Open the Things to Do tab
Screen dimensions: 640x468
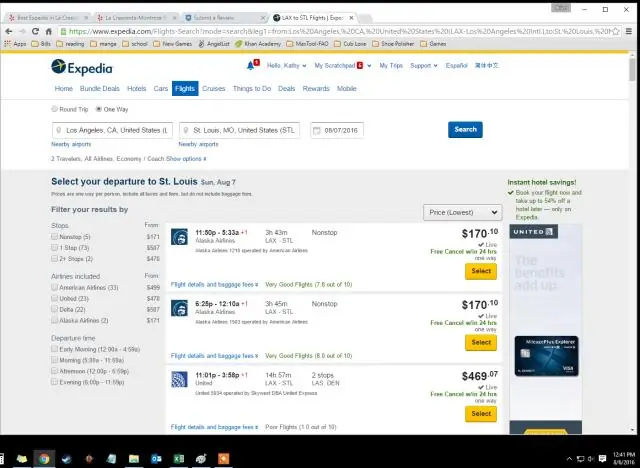(x=252, y=89)
